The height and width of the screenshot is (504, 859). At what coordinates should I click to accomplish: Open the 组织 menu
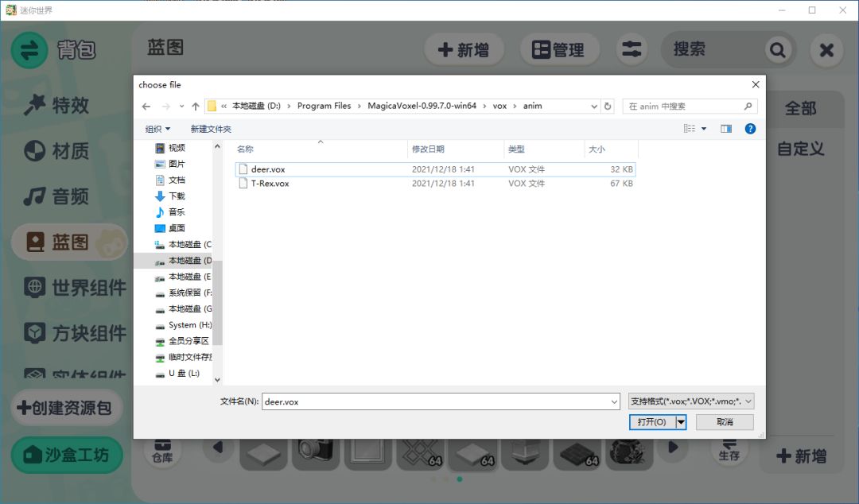pos(157,129)
